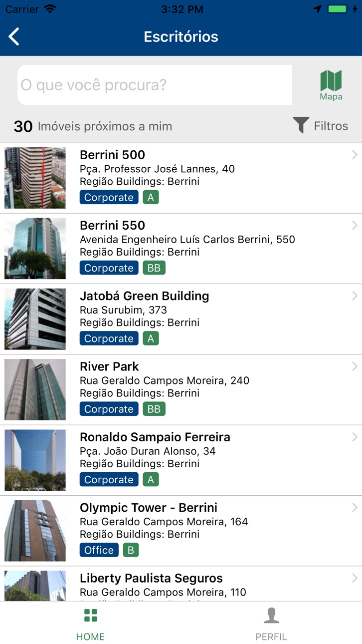Image resolution: width=362 pixels, height=644 pixels.
Task: Tap the location arrow status icon
Action: click(318, 9)
